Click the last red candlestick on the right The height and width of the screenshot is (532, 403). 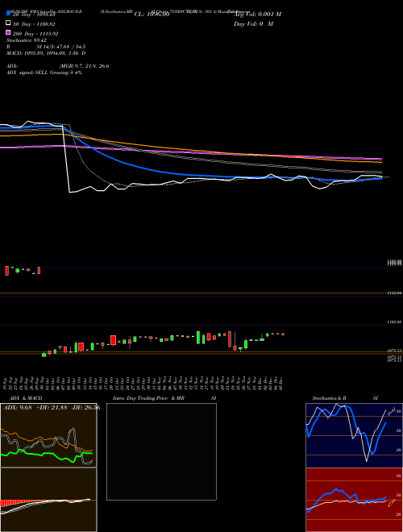(283, 335)
